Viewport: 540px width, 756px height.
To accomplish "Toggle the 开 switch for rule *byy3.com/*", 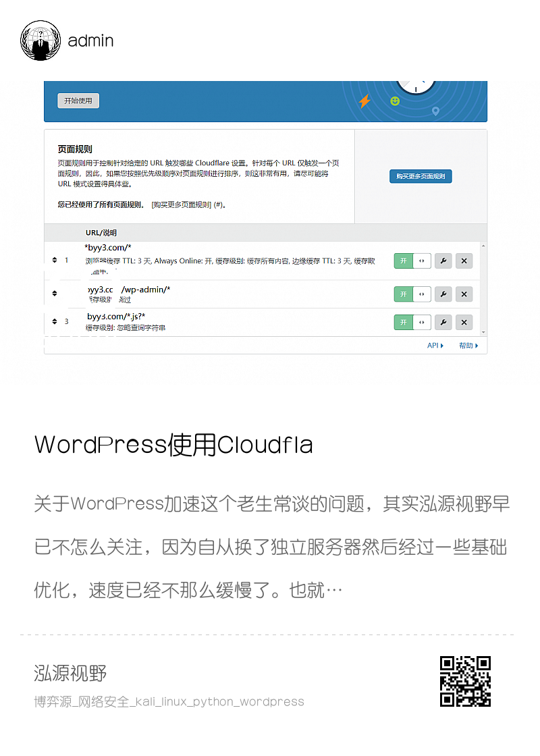I will coord(412,261).
